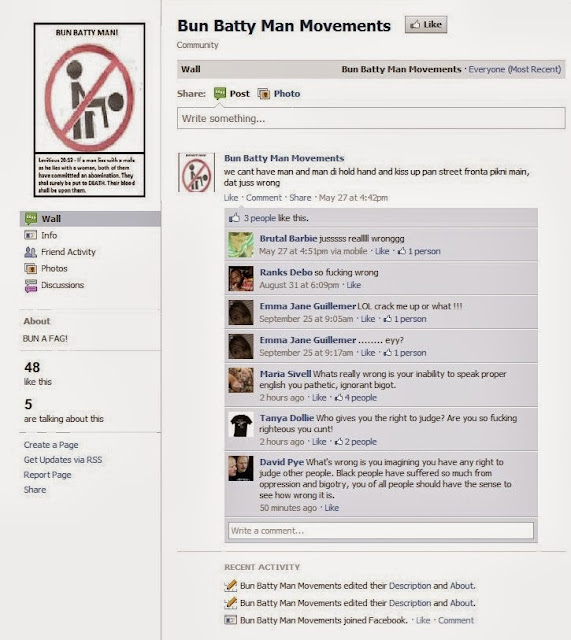Choose the Photo share icon
Viewport: 571px width, 640px height.
pyautogui.click(x=264, y=94)
